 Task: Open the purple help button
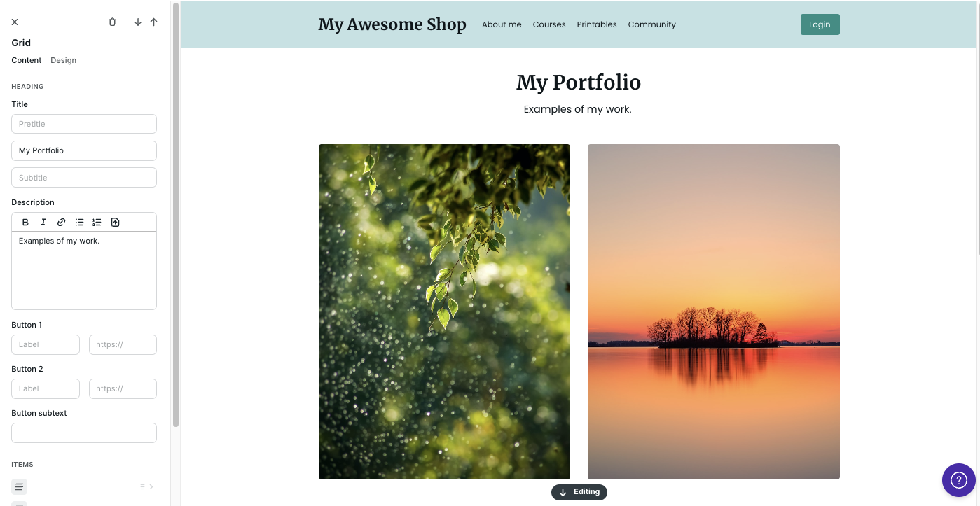point(959,480)
